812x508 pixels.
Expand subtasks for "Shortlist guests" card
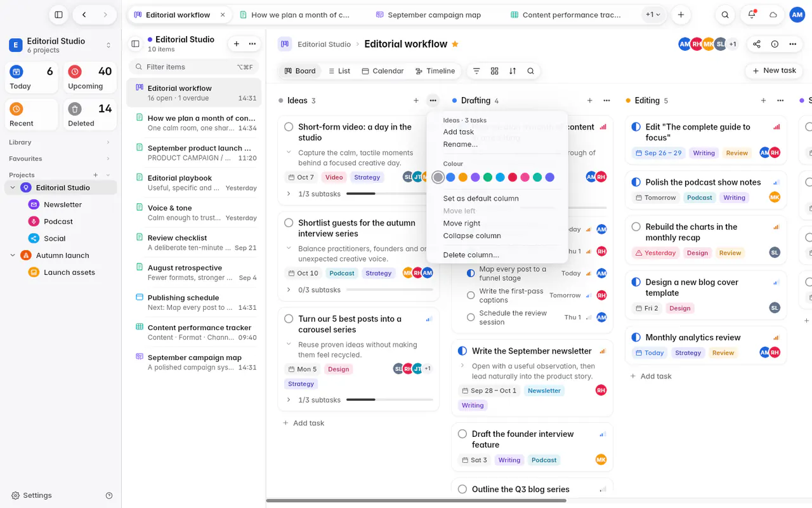[289, 290]
